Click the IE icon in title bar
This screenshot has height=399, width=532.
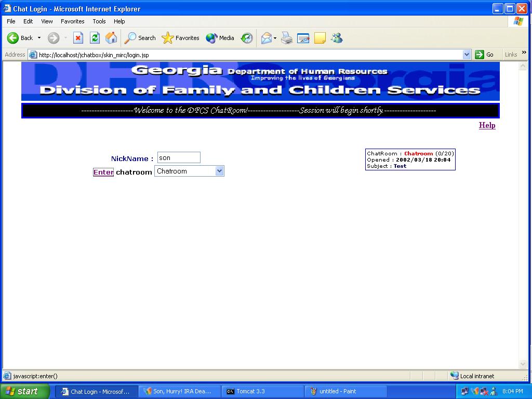[7, 8]
